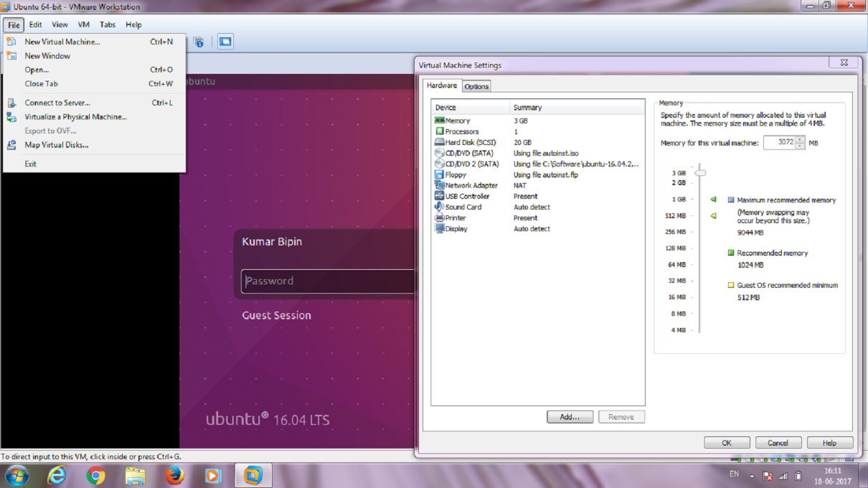Viewport: 868px width, 488px height.
Task: Click the New Virtual Machine menu icon
Action: (x=11, y=42)
